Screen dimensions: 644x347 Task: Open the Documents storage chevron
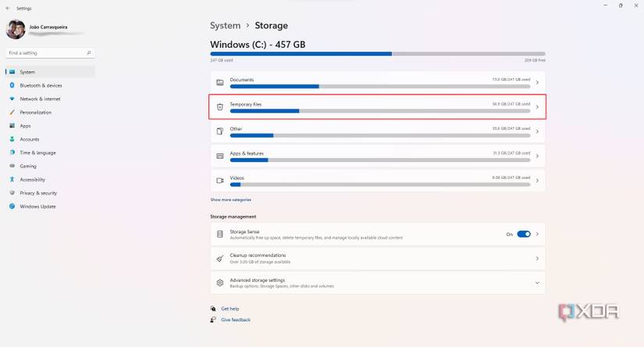(x=537, y=83)
